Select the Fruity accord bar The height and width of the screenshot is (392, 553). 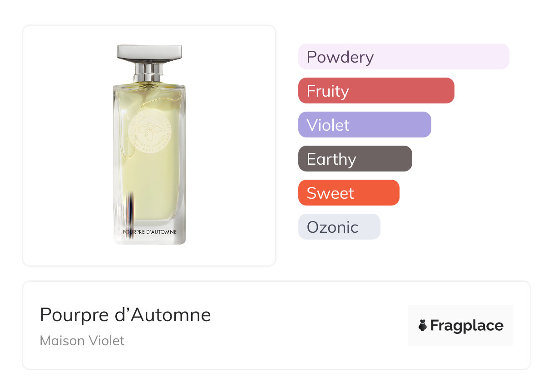[x=376, y=91]
